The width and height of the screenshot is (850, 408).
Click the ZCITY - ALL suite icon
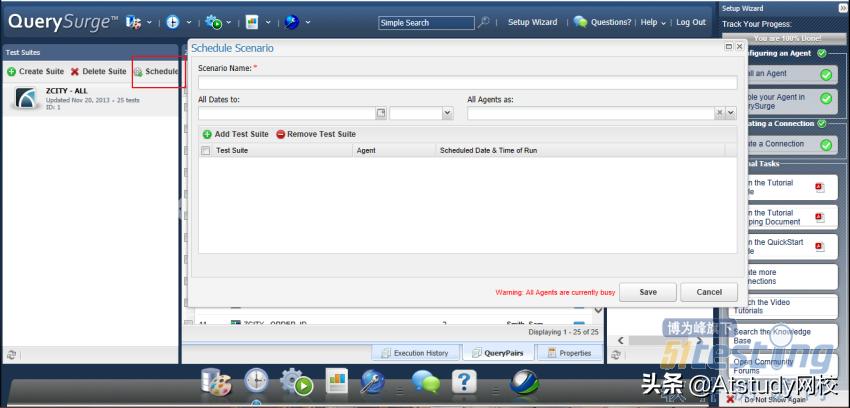point(25,99)
